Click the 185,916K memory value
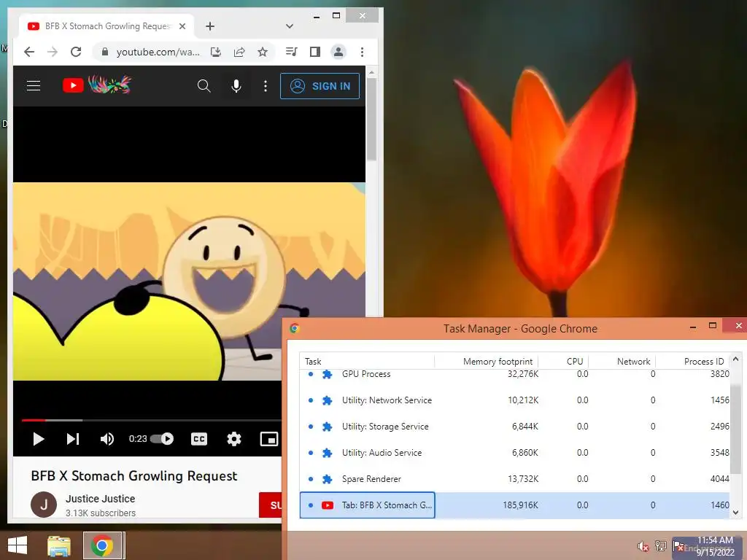The width and height of the screenshot is (747, 560). (x=520, y=505)
